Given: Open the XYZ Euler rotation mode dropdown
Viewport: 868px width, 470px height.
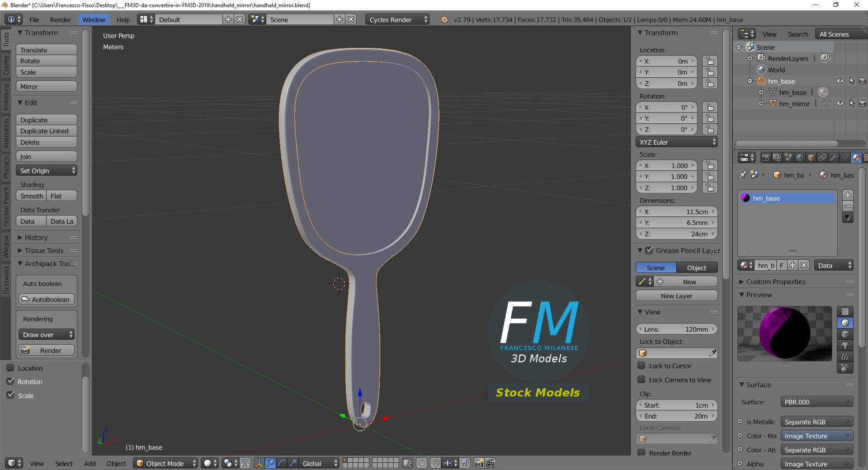Looking at the screenshot, I should pos(677,142).
